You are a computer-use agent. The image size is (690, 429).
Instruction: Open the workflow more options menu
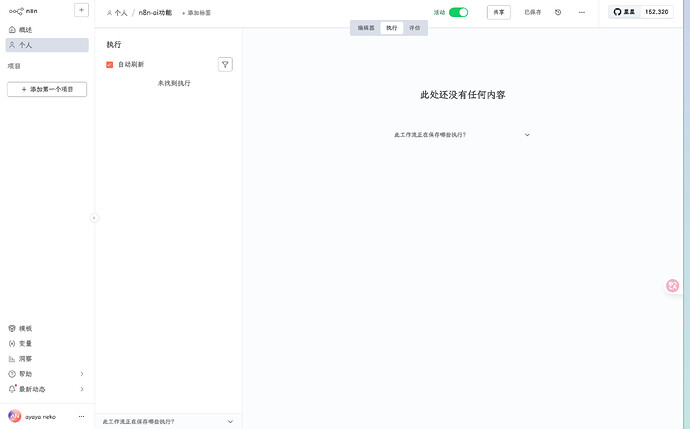582,12
